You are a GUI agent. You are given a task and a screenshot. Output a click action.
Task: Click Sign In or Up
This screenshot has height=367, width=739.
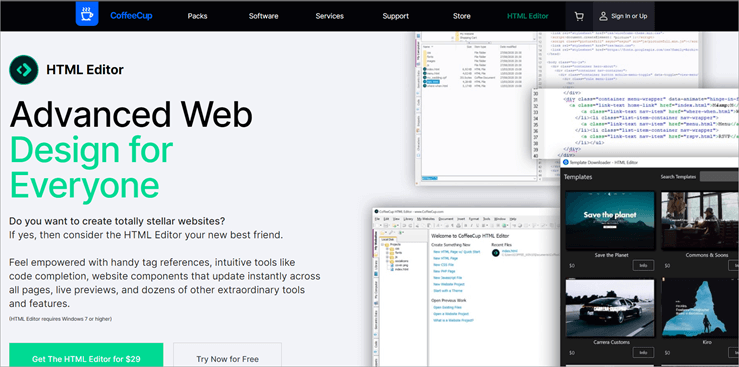(x=624, y=16)
